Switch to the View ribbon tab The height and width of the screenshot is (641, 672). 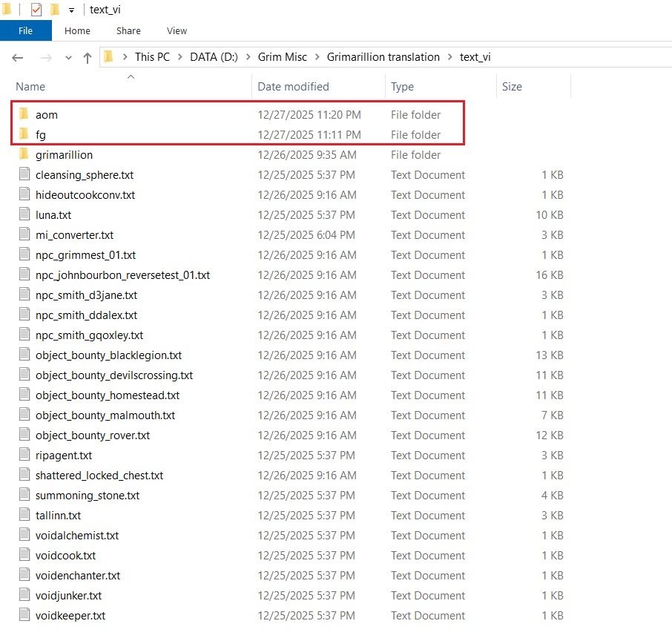(x=177, y=31)
